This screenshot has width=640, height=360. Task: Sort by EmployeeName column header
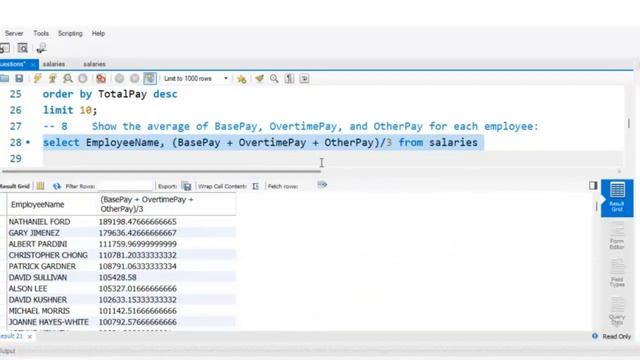51,204
